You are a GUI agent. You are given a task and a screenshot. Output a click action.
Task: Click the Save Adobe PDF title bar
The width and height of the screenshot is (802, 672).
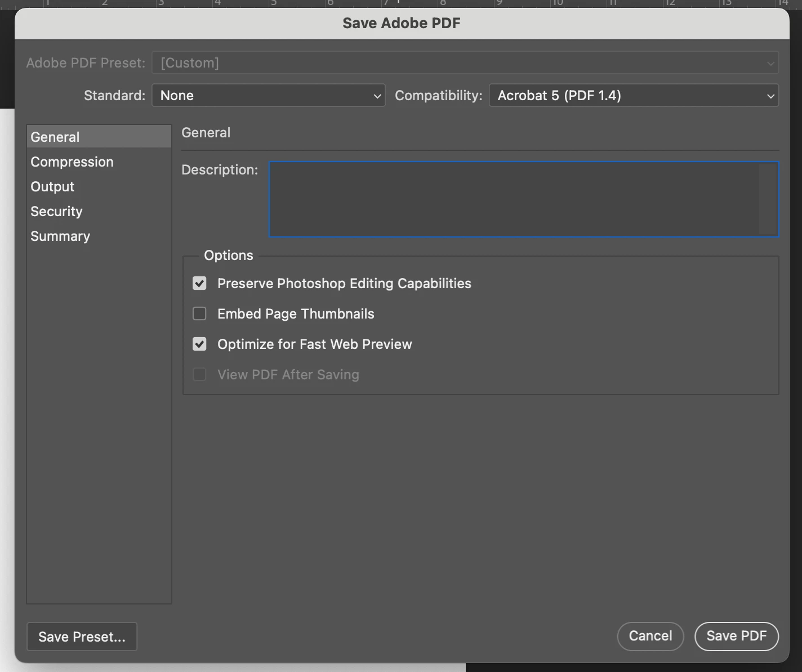pos(401,23)
